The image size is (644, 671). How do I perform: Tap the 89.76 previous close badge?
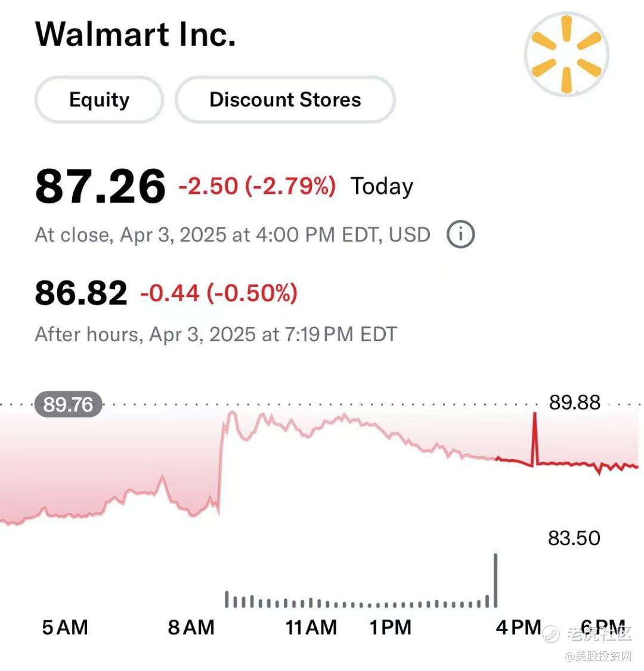click(69, 404)
